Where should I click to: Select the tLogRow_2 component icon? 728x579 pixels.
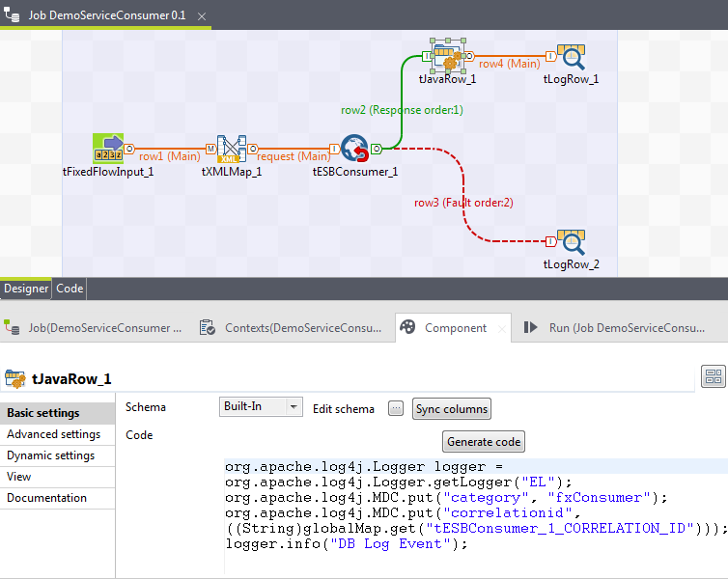click(572, 242)
